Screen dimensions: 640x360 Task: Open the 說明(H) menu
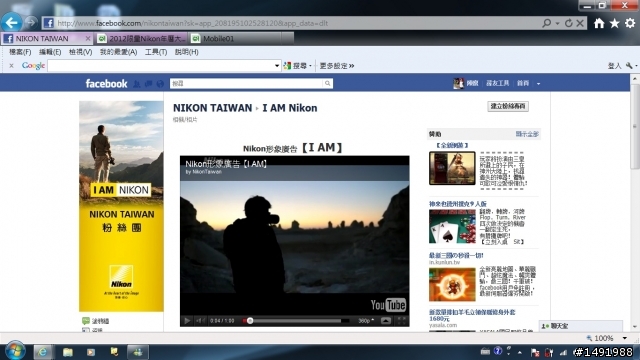[186, 52]
